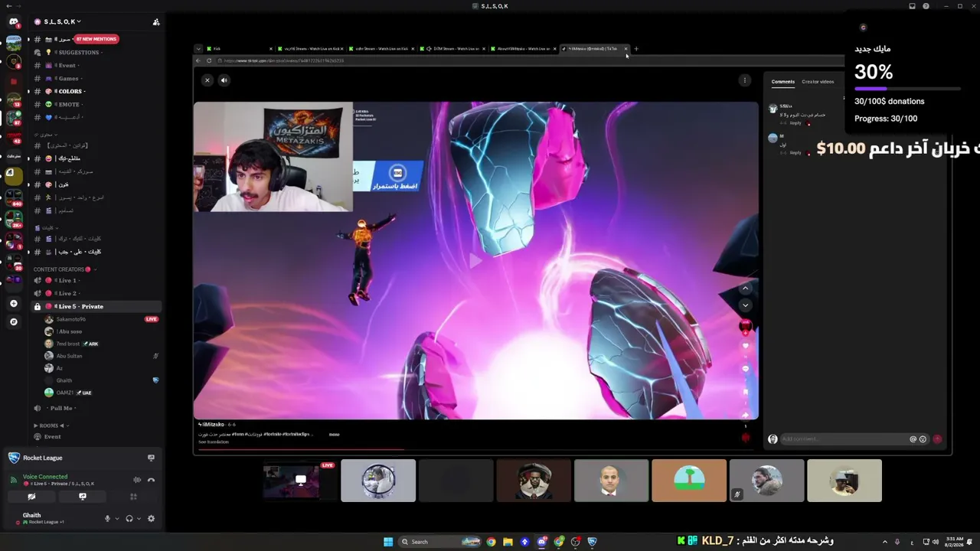Open the activities button in voice panel
This screenshot has width=980, height=551.
click(x=133, y=497)
